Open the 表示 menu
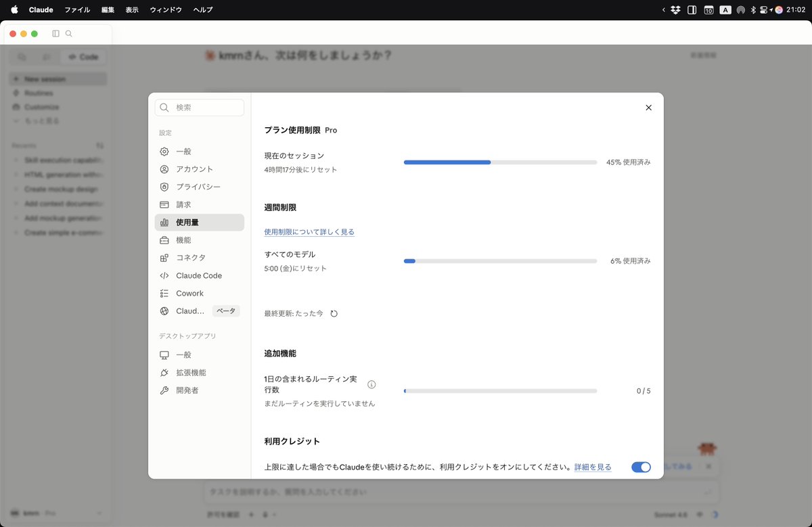Image resolution: width=812 pixels, height=527 pixels. coord(132,10)
